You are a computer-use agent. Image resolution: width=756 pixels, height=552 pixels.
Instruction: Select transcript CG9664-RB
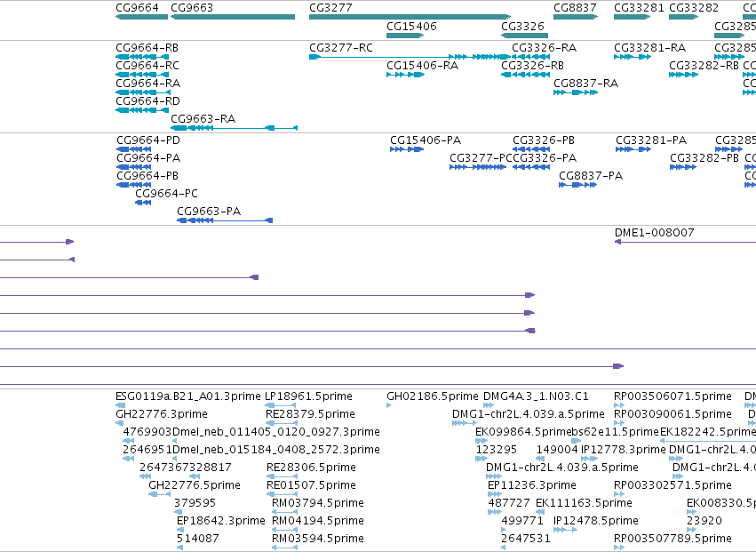tap(142, 57)
